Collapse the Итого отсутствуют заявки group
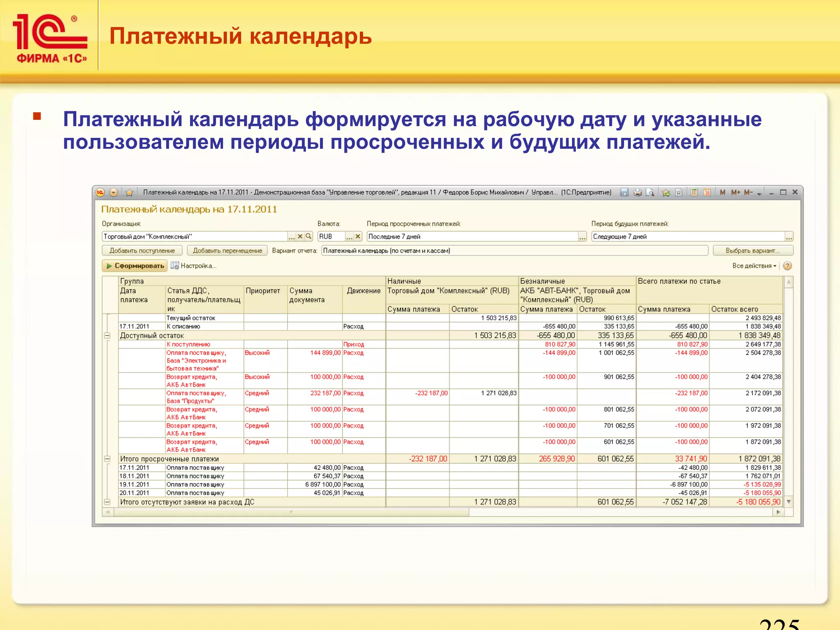The image size is (840, 630). click(x=107, y=502)
